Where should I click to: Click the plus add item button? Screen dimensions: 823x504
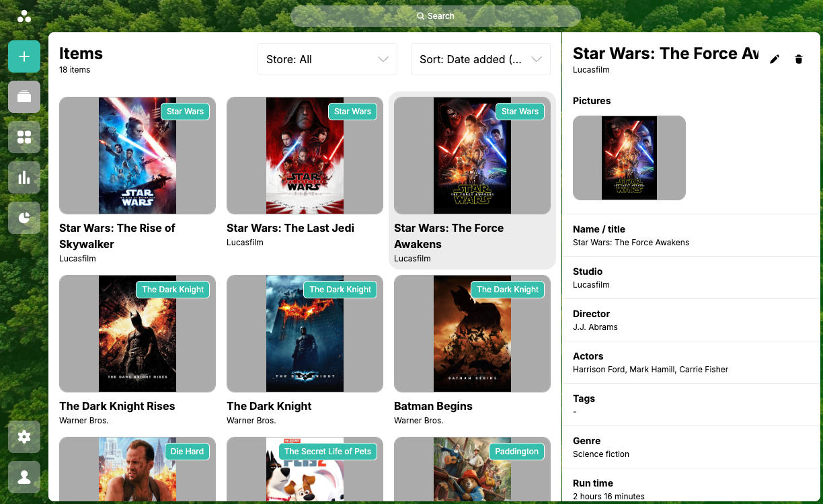click(24, 56)
